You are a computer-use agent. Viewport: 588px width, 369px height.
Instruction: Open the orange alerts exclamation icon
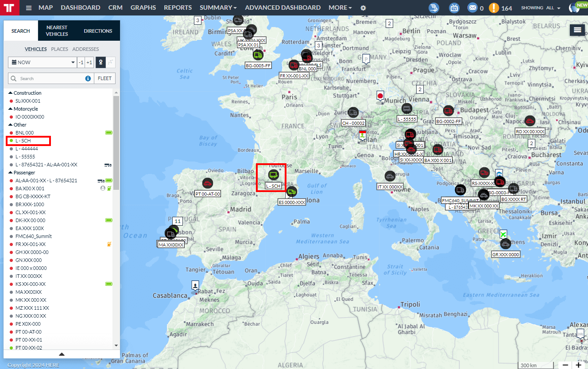494,8
